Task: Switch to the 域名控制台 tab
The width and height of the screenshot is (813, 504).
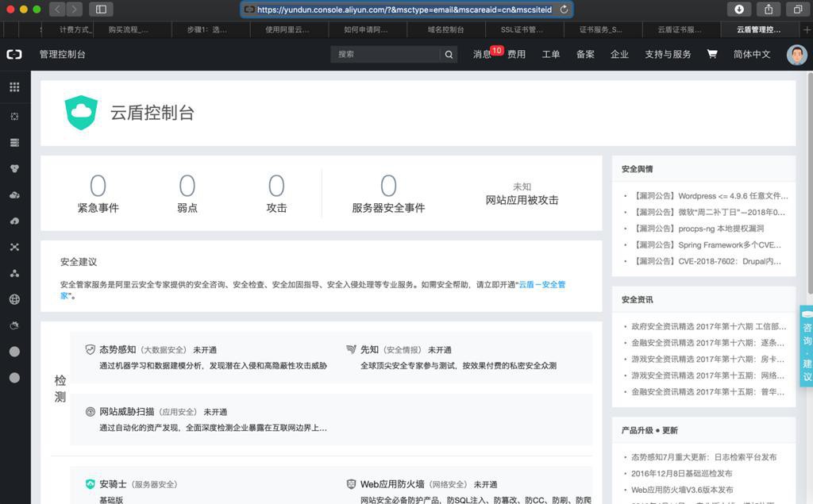Action: pos(446,29)
